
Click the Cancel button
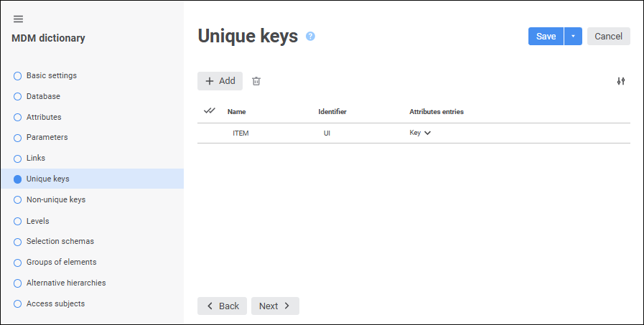[x=608, y=37]
